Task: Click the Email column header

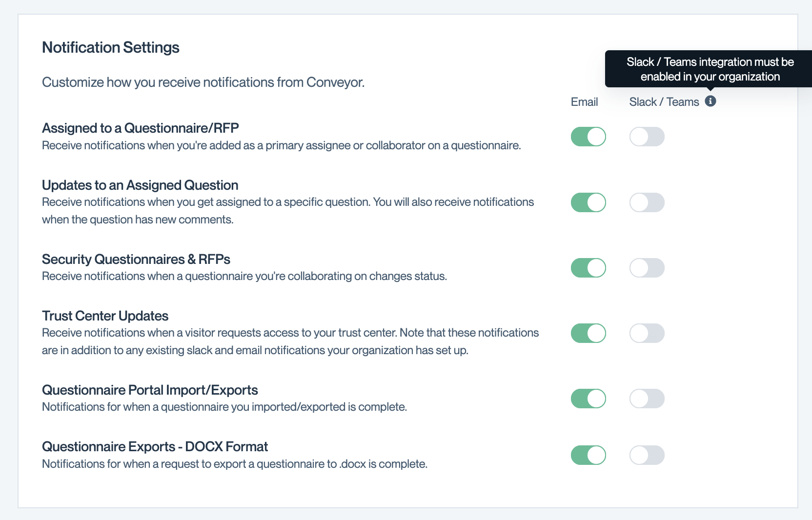Action: tap(584, 102)
